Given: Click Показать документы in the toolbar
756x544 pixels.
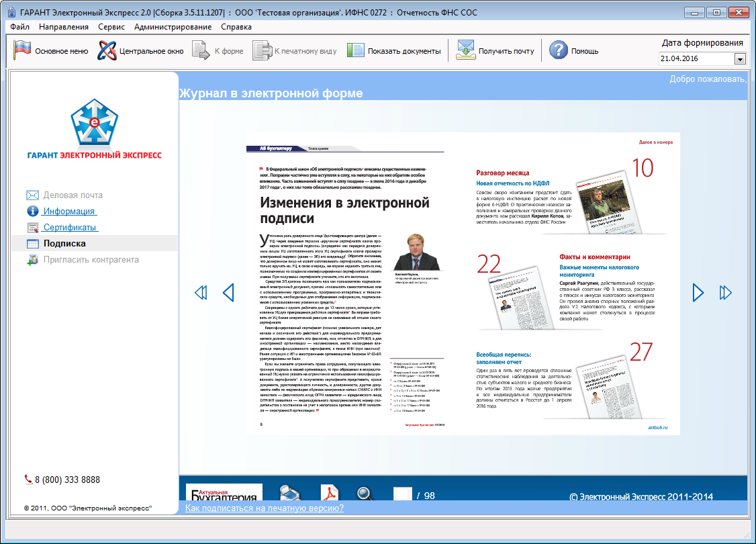Looking at the screenshot, I should tap(394, 50).
